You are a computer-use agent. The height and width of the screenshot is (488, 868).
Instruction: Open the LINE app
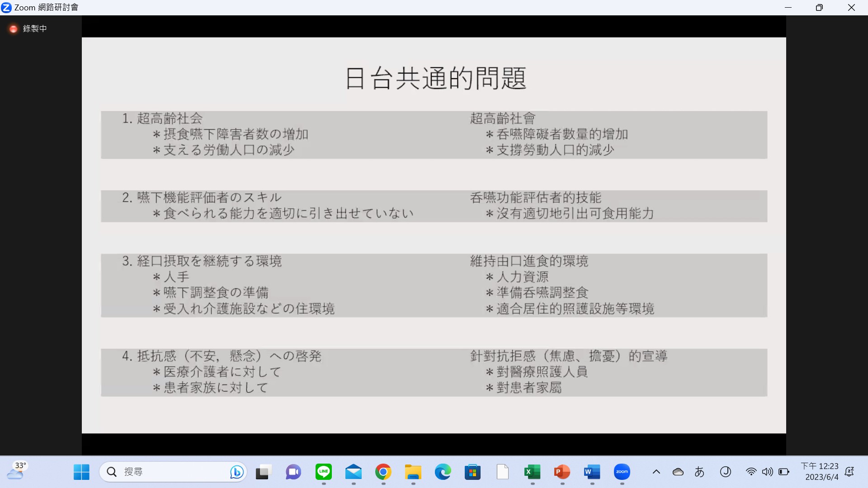click(323, 472)
